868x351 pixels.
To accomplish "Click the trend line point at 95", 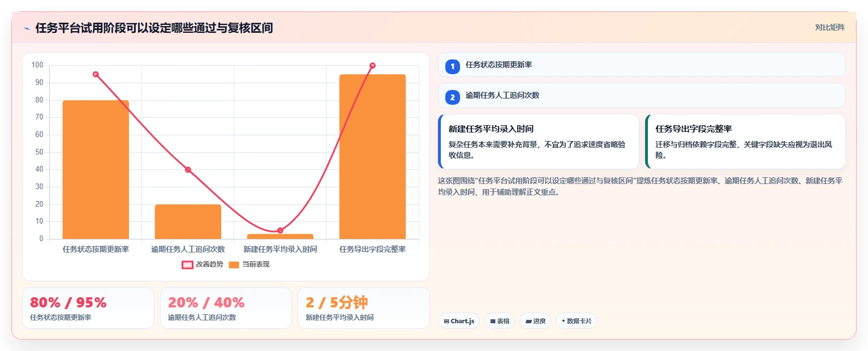I will pyautogui.click(x=96, y=74).
